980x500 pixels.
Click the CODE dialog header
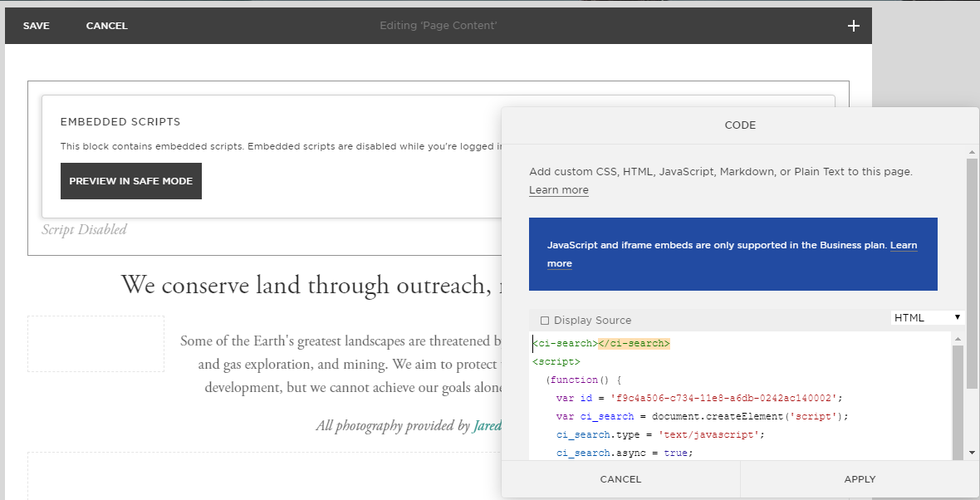[x=740, y=125]
